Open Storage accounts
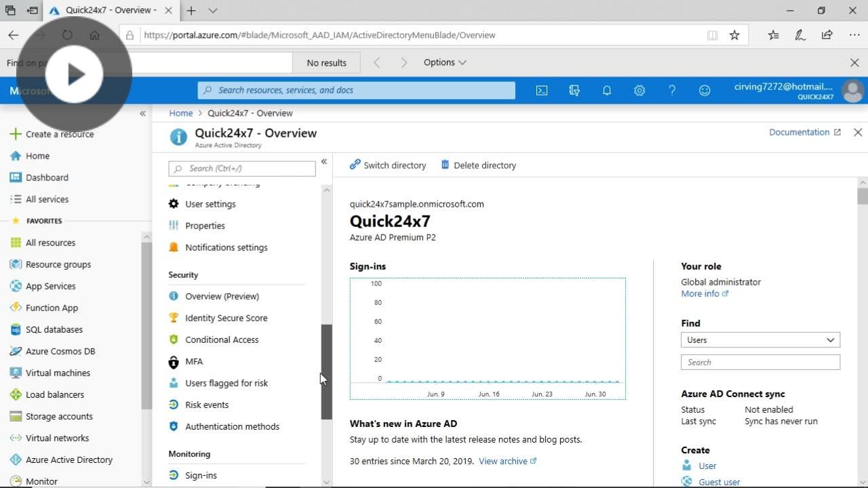 51,416
